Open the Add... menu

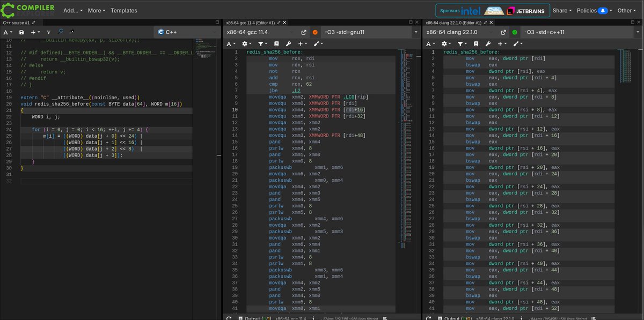click(x=72, y=10)
